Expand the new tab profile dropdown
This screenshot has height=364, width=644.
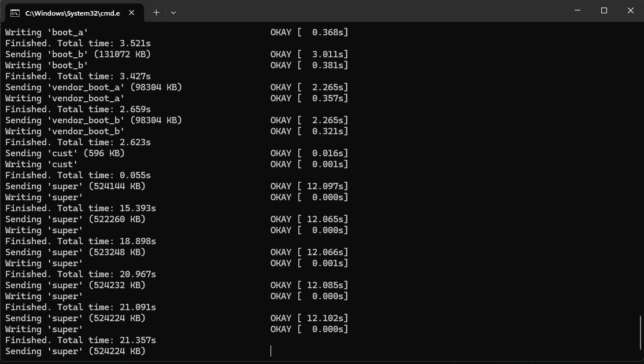click(x=173, y=12)
